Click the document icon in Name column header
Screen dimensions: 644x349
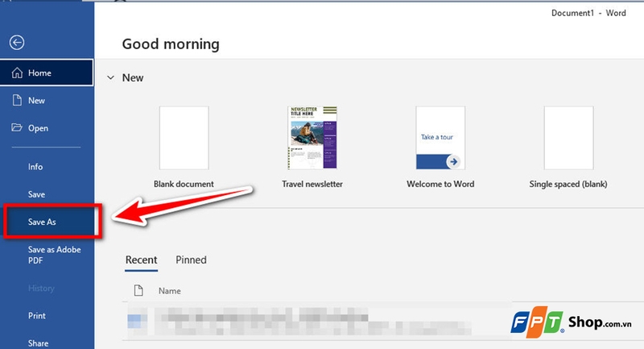(138, 291)
